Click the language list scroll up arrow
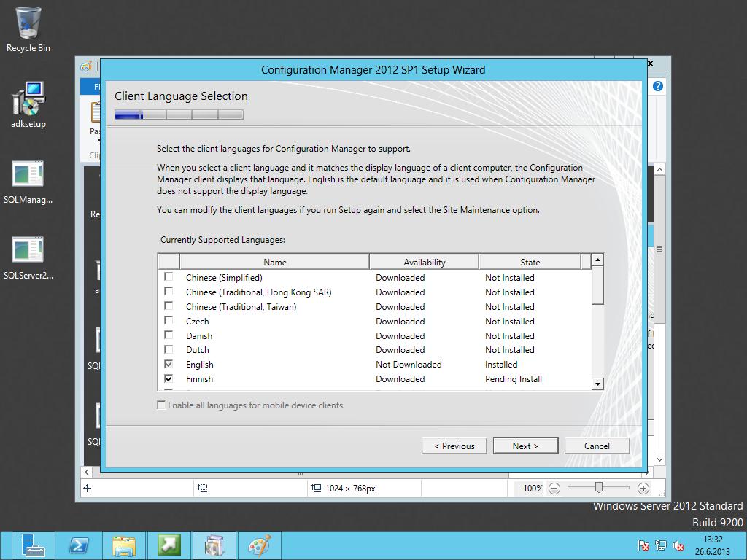The width and height of the screenshot is (747, 560). coord(597,260)
